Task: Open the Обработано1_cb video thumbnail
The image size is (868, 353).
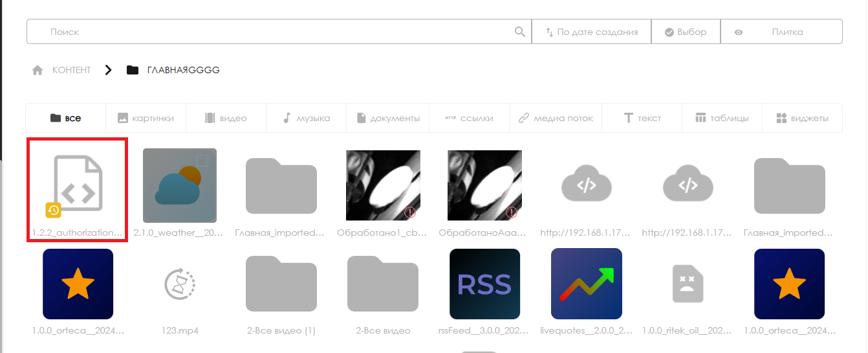Action: pos(383,185)
